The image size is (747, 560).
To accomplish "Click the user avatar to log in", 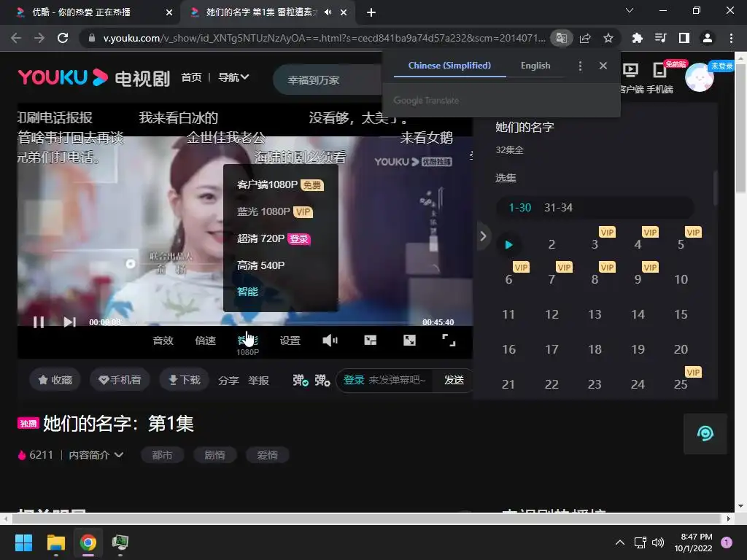I will [x=700, y=77].
